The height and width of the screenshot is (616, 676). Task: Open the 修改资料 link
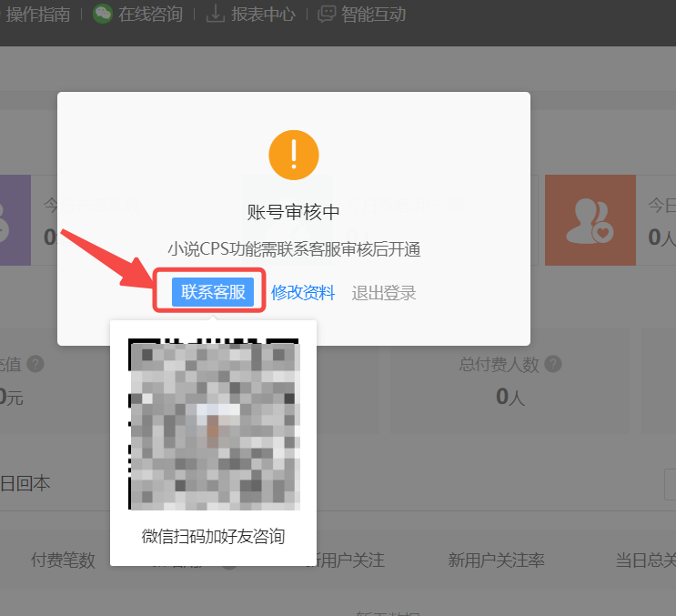(303, 293)
